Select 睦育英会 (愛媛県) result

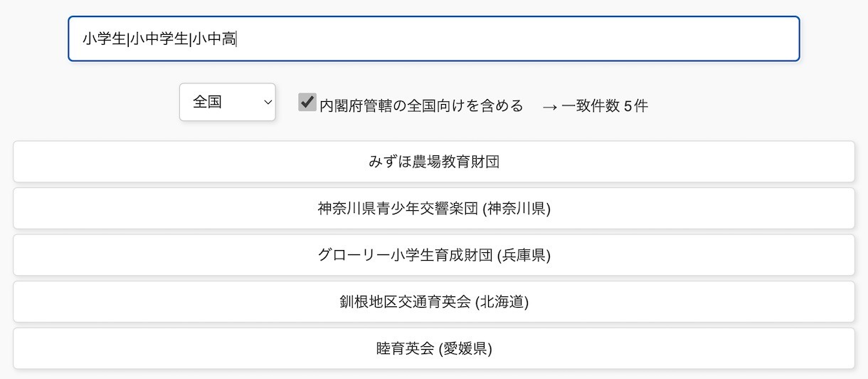[434, 348]
